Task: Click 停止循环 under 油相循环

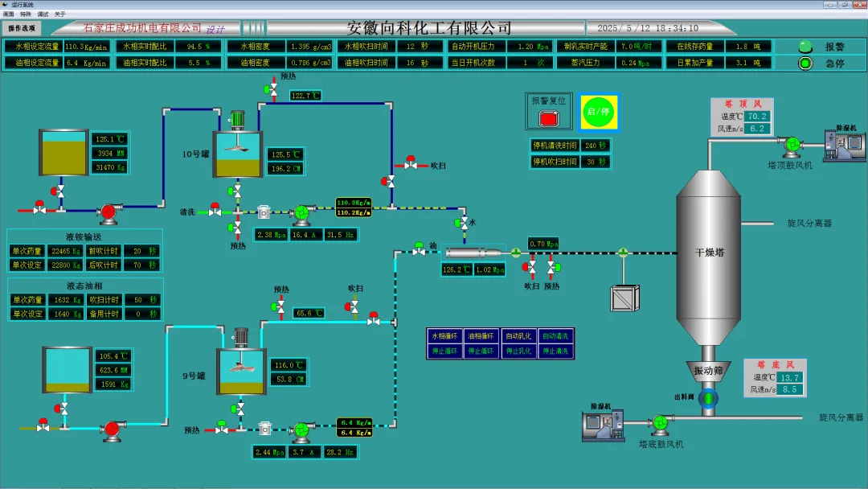Action: coord(481,351)
